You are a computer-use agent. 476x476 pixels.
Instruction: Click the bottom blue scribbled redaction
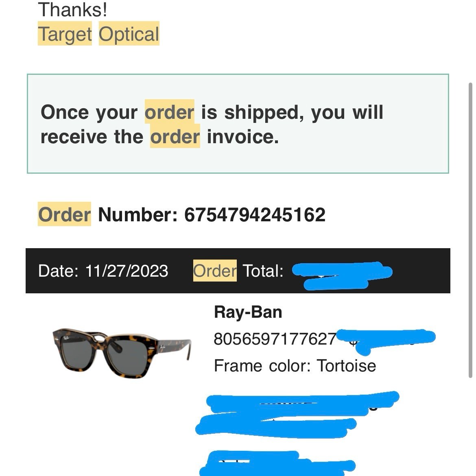coord(277,463)
